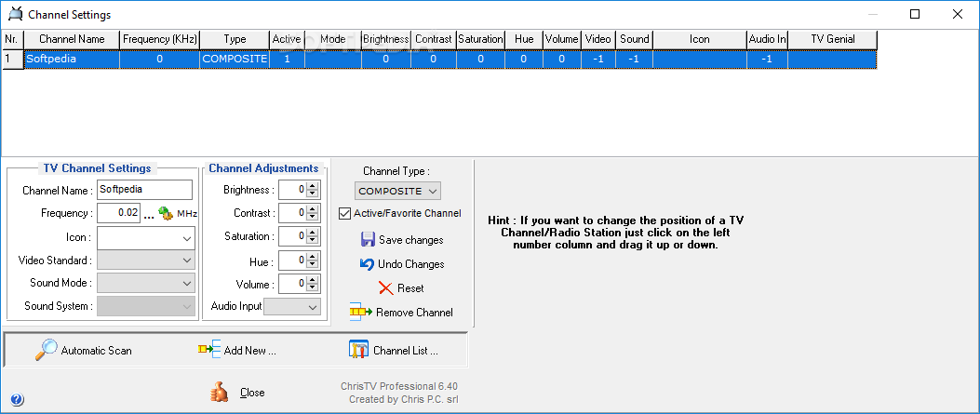This screenshot has width=980, height=414.
Task: Click into the Channel Name text field
Action: 145,189
